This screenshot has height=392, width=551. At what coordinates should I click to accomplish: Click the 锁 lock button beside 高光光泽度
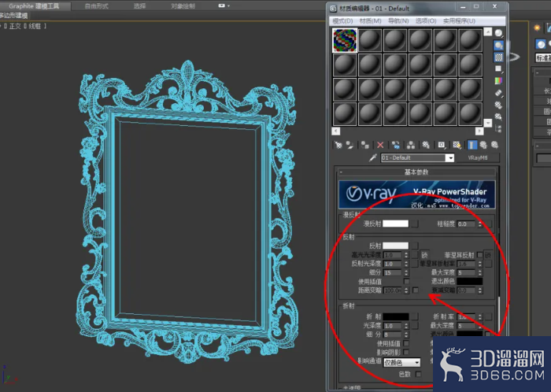pyautogui.click(x=424, y=255)
